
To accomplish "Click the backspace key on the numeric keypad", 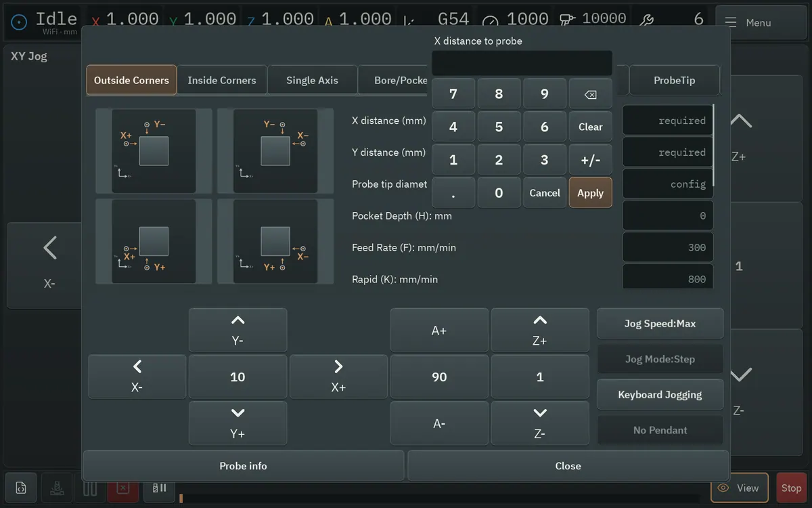I will [x=590, y=94].
